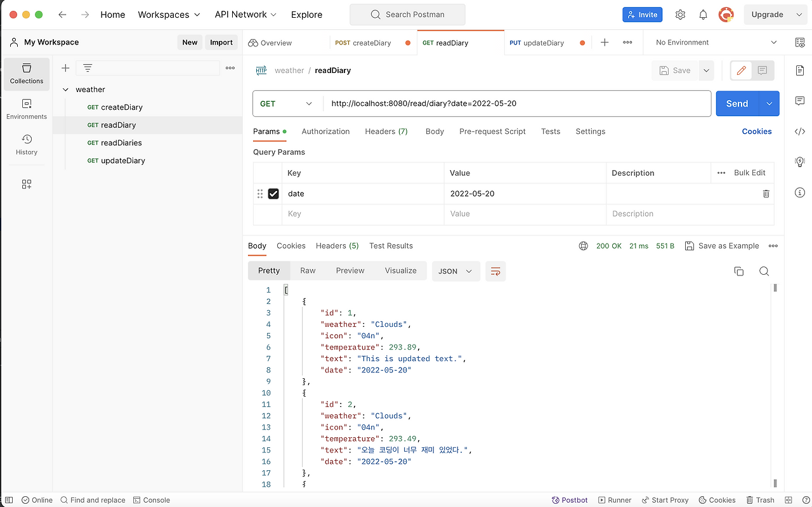Open related requests lightbulb icon
This screenshot has width=812, height=507.
(799, 162)
